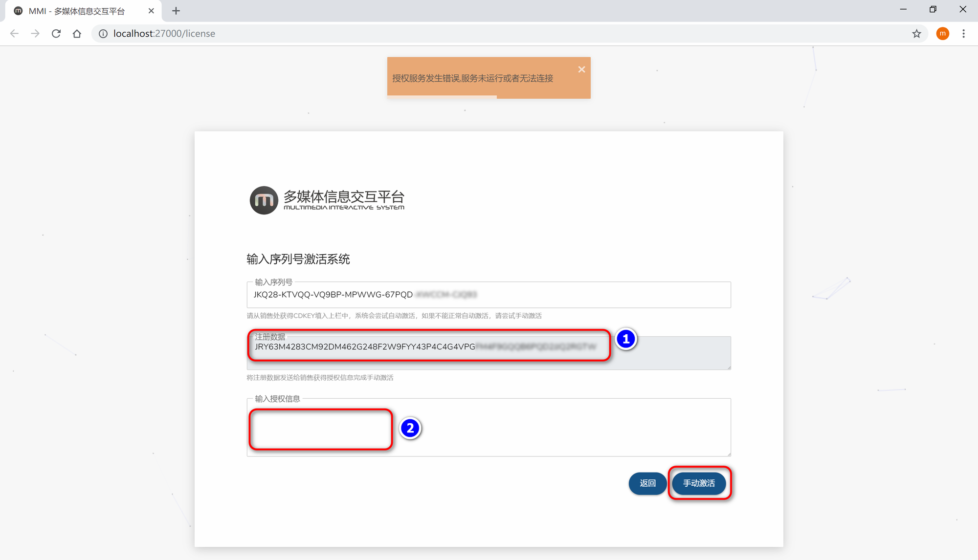978x560 pixels.
Task: Click the site info icon
Action: coord(103,34)
